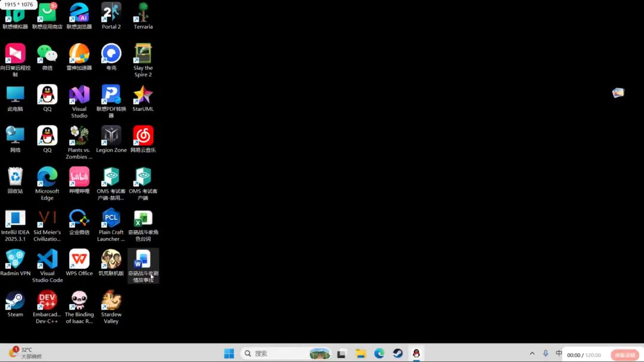Select the 夸克 Quark icon
The image size is (644, 362).
(111, 57)
